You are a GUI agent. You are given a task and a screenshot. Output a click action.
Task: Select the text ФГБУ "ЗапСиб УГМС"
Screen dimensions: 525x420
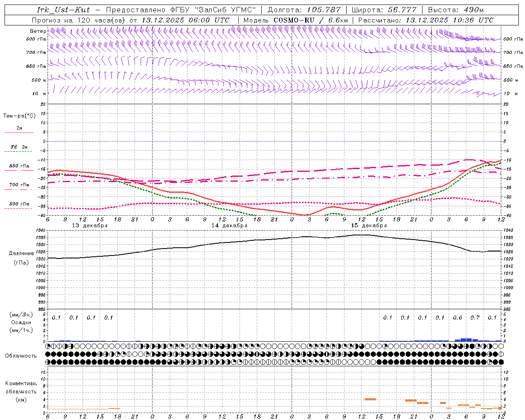[x=213, y=10]
